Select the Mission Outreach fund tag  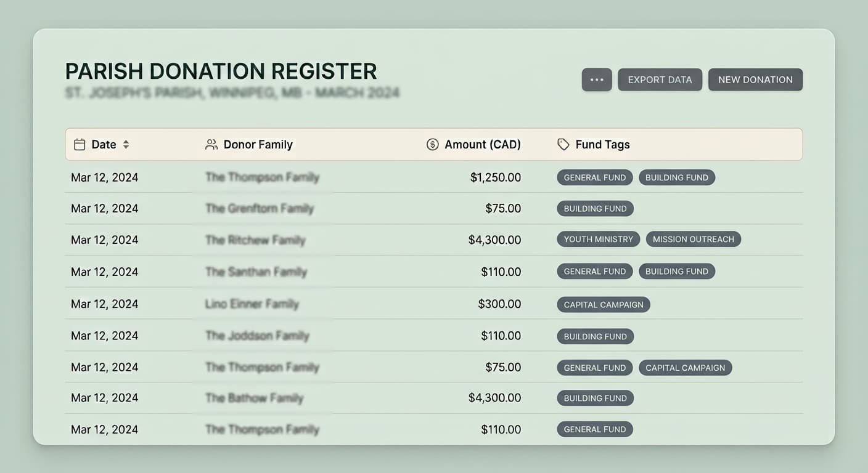[694, 240]
